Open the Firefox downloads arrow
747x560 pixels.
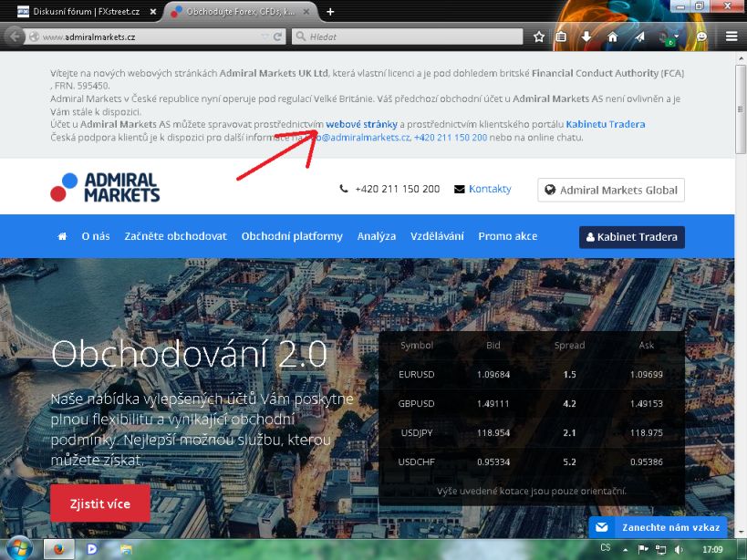click(586, 36)
